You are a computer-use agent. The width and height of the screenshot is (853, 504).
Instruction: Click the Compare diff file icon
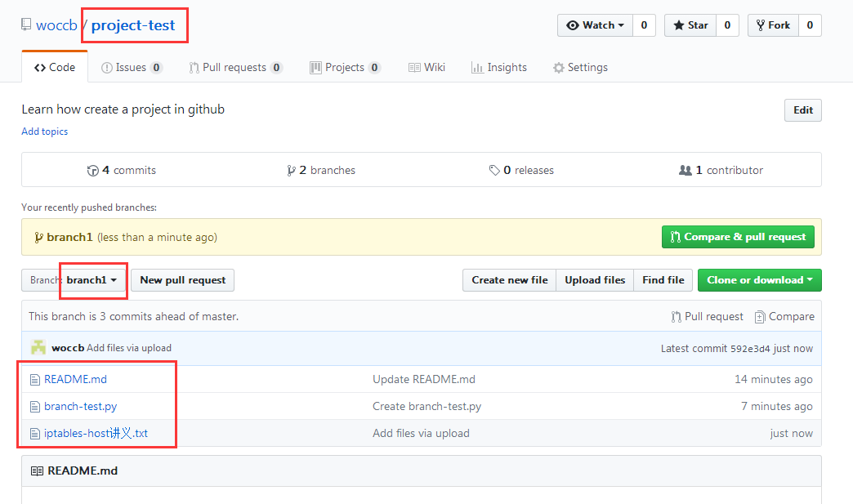pos(759,317)
